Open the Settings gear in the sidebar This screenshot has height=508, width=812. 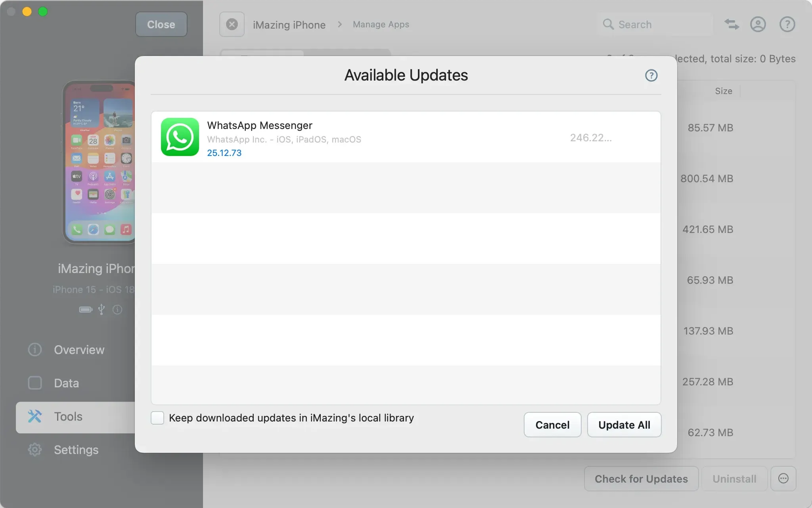tap(76, 450)
